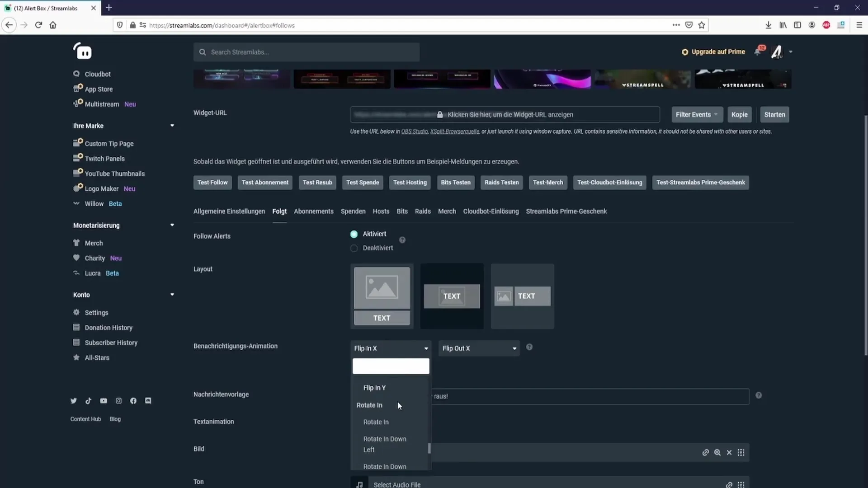Viewport: 868px width, 488px height.
Task: Collapse the Monetarisierung sidebar section
Action: point(172,225)
